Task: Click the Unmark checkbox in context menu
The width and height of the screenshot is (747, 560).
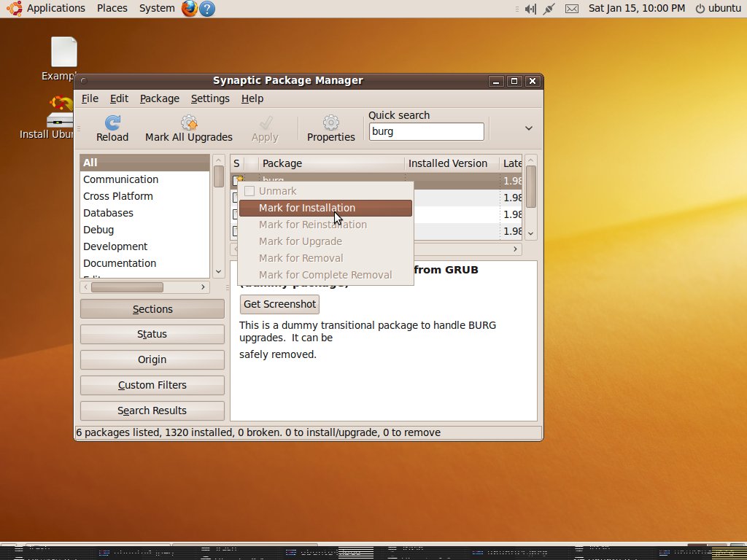Action: (x=249, y=191)
